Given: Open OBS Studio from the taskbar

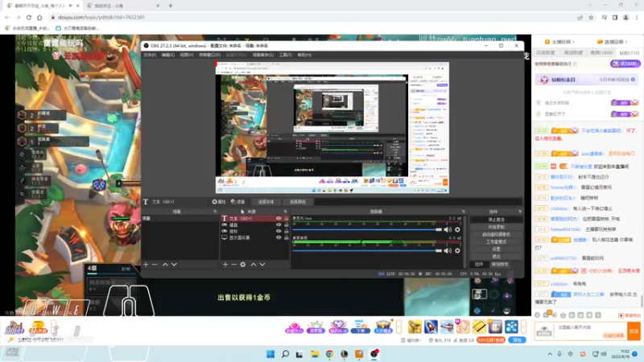Looking at the screenshot, I should click(374, 354).
